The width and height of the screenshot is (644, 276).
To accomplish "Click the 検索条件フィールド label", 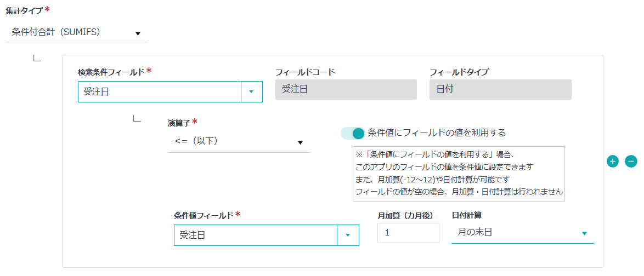I will pos(111,72).
